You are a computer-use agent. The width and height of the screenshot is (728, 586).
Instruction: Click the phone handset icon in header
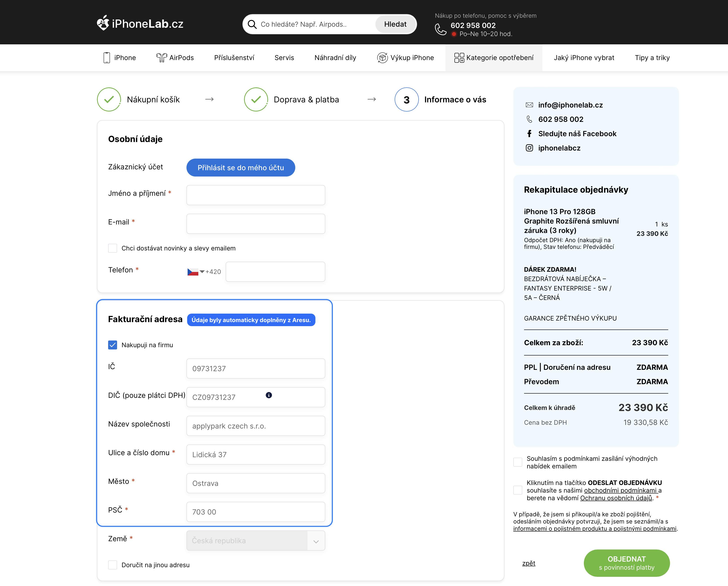pyautogui.click(x=440, y=29)
